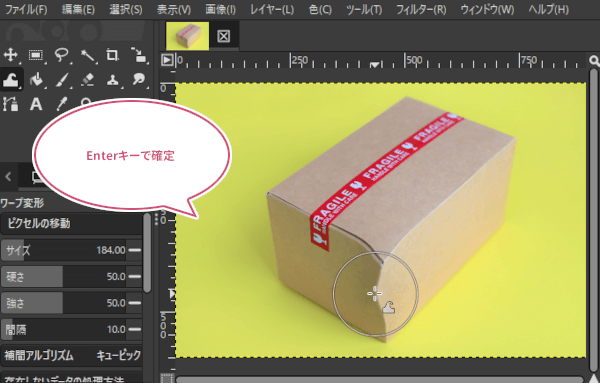The image size is (600, 383).
Task: Click the left chevron to scroll dock tabs
Action: coord(8,177)
